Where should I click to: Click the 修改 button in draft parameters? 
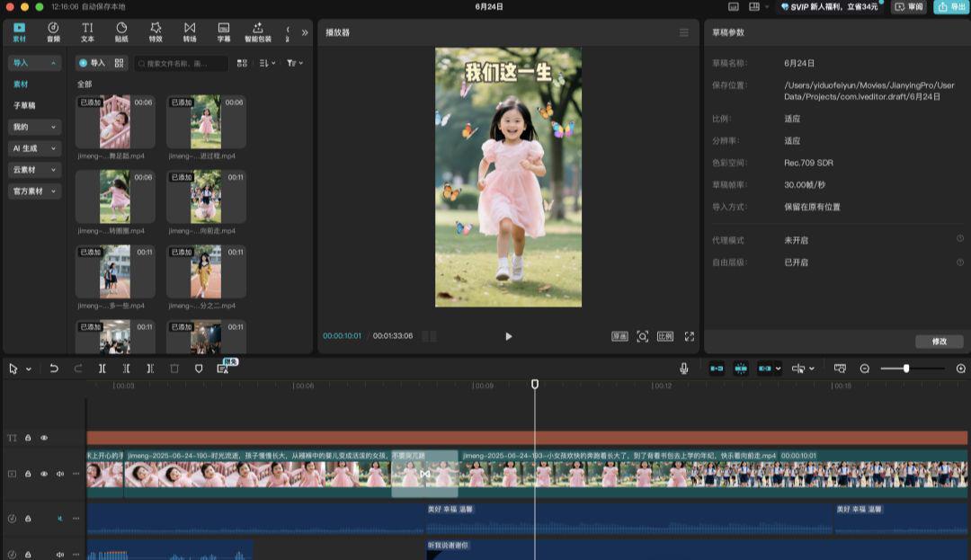938,342
